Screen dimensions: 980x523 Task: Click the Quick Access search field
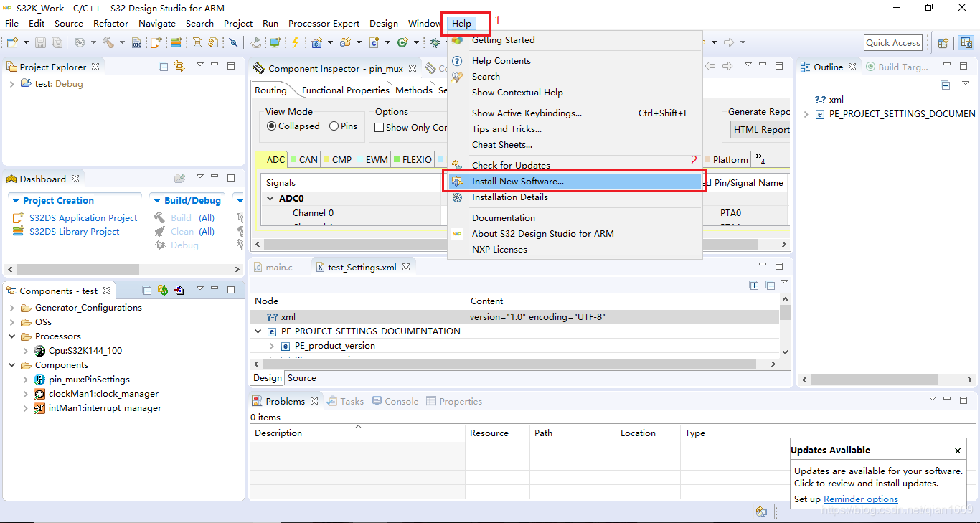[x=892, y=43]
